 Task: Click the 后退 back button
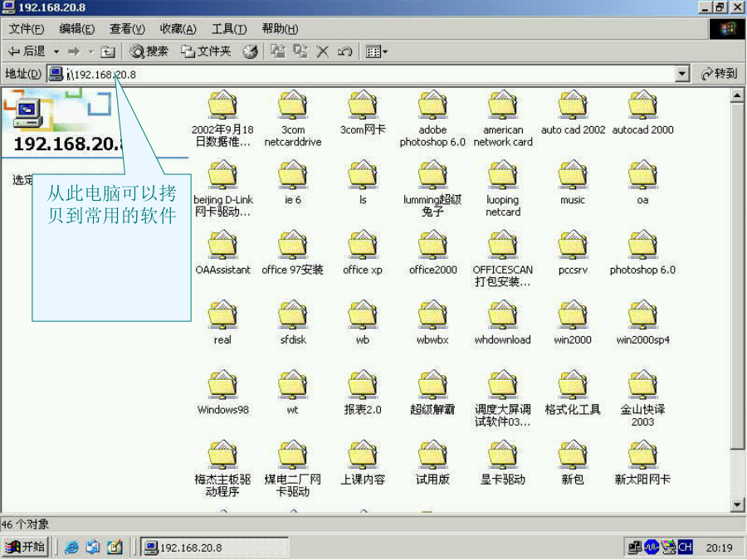[x=27, y=51]
